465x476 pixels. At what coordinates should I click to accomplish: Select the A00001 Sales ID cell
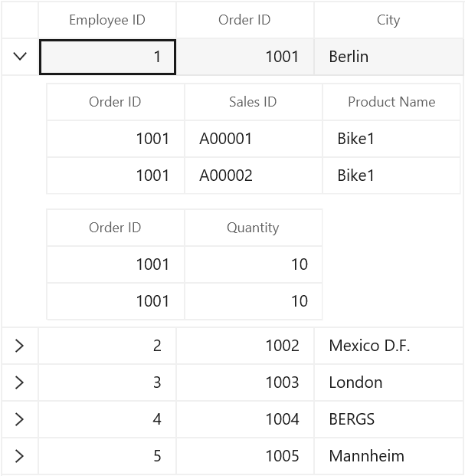tap(253, 139)
